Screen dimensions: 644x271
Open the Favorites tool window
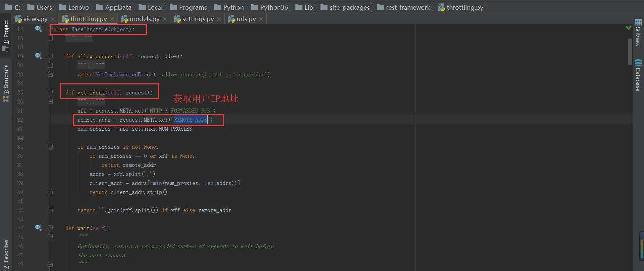pyautogui.click(x=6, y=255)
